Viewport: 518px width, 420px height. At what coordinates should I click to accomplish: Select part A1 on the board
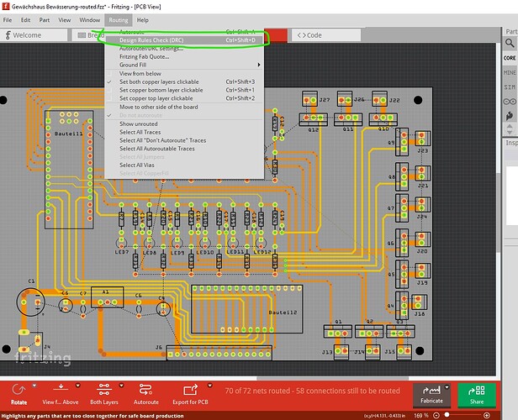pos(107,297)
